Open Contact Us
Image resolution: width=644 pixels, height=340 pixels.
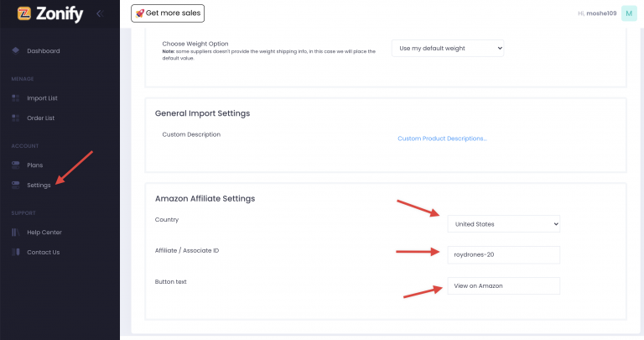point(43,253)
